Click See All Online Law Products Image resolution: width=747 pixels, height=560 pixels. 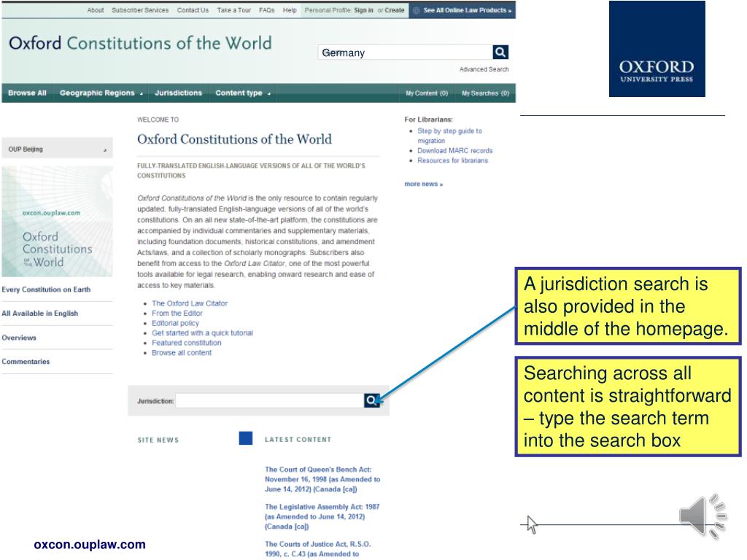(x=468, y=10)
